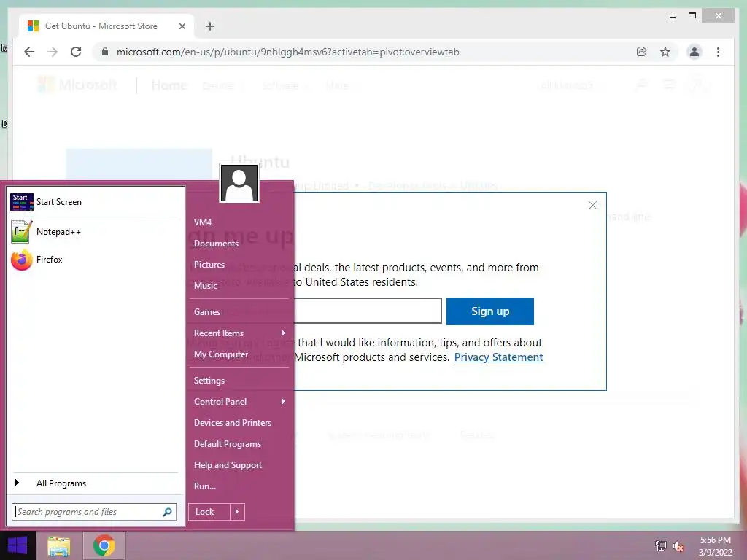Close the sign-up popup dialog

click(592, 205)
